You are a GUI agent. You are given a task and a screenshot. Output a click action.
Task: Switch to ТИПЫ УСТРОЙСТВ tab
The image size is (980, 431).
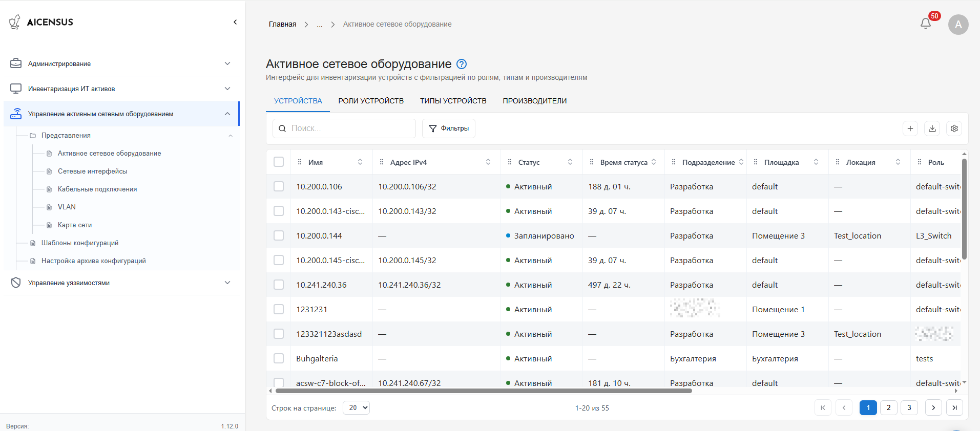point(453,101)
